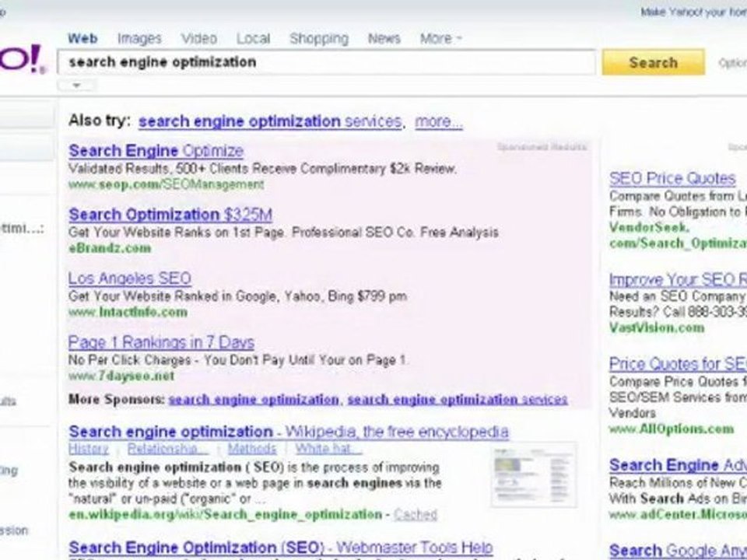Image resolution: width=747 pixels, height=560 pixels.
Task: Expand the More dropdown menu
Action: coord(440,38)
